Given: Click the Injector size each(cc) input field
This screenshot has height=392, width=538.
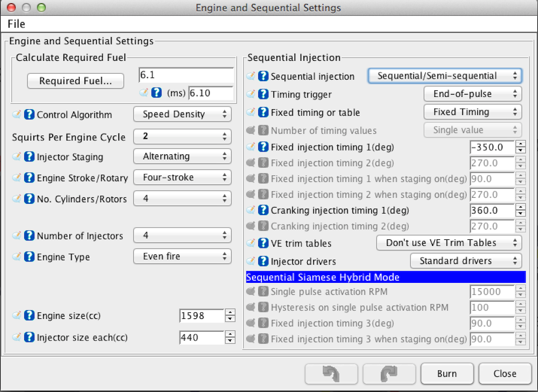Looking at the screenshot, I should (202, 338).
